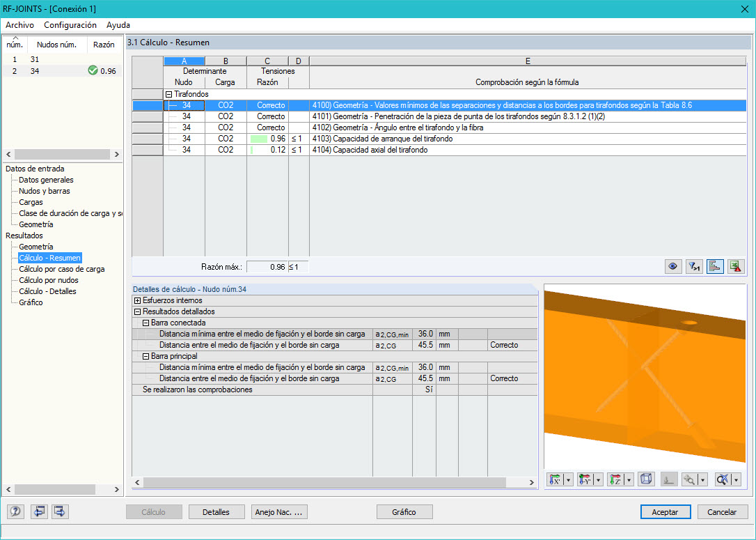Image resolution: width=756 pixels, height=540 pixels.
Task: Click Razón column header in connection list
Action: pyautogui.click(x=104, y=45)
